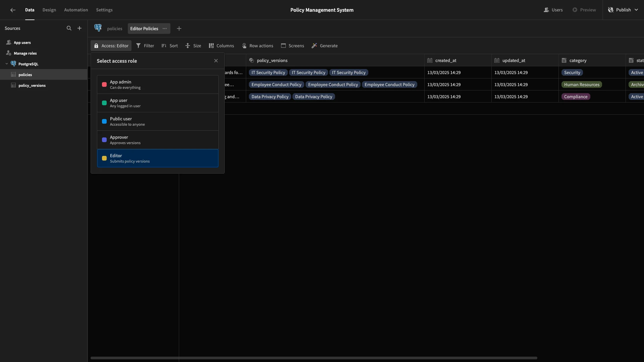
Task: Choose the Public user role
Action: coord(158,121)
